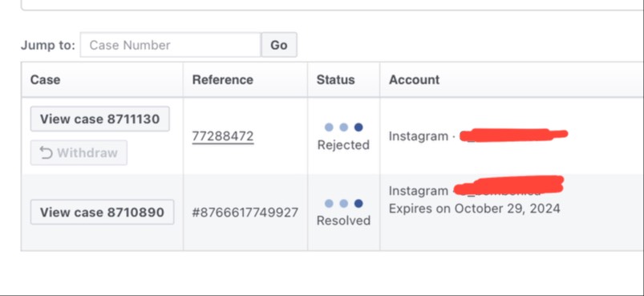Open View case 8710890
This screenshot has height=296, width=644.
point(103,213)
